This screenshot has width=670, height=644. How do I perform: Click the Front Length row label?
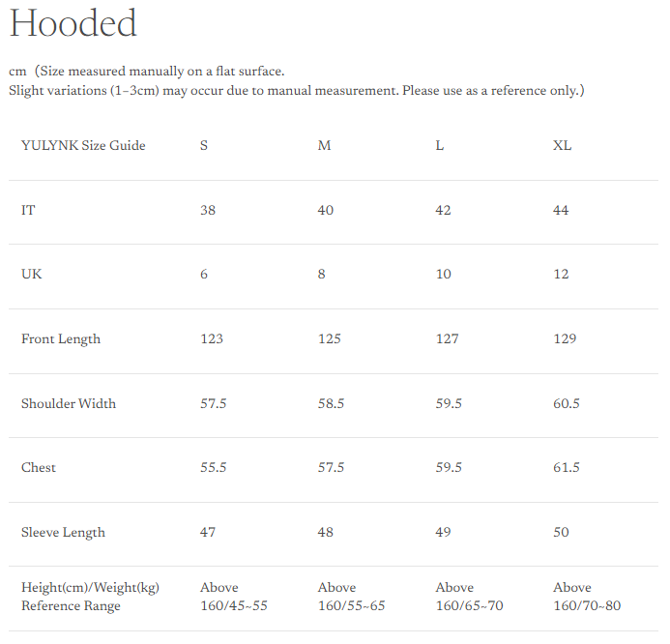[61, 339]
